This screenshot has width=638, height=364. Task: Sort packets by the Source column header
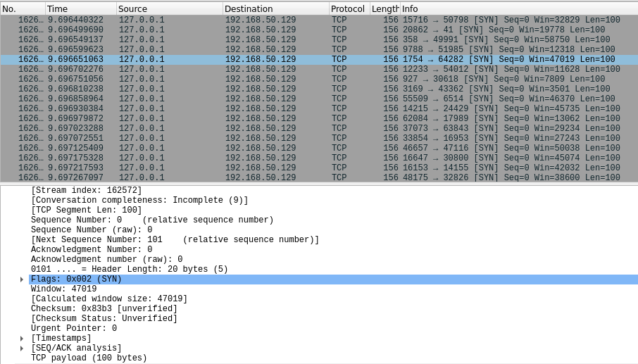click(x=169, y=8)
